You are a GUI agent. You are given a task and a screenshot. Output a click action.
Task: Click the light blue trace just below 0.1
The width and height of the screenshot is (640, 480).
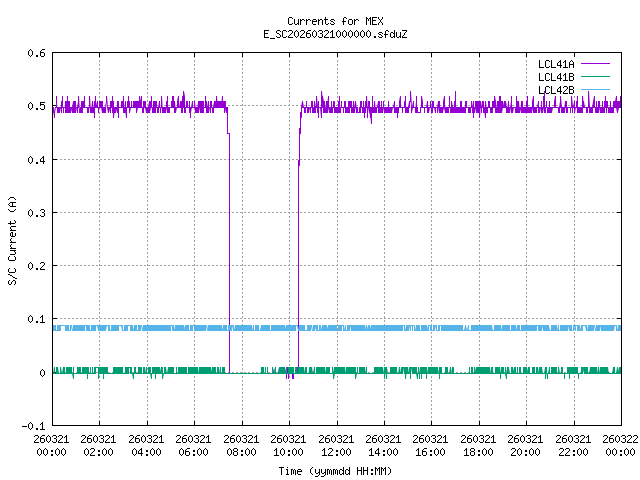(400, 327)
